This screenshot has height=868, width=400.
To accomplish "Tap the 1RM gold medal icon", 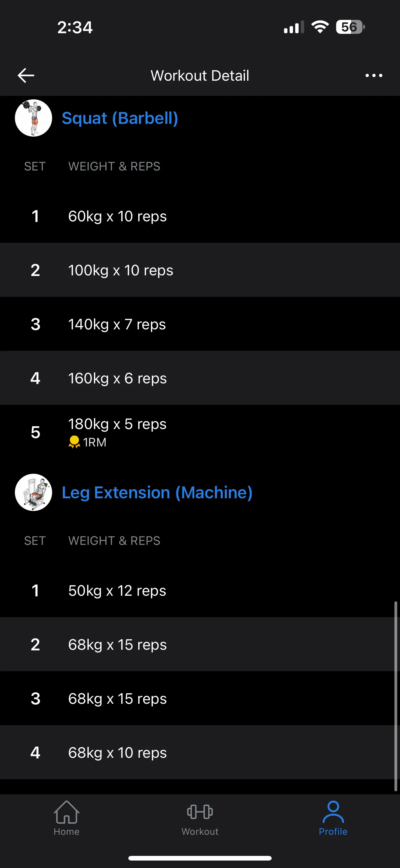I will 74,442.
